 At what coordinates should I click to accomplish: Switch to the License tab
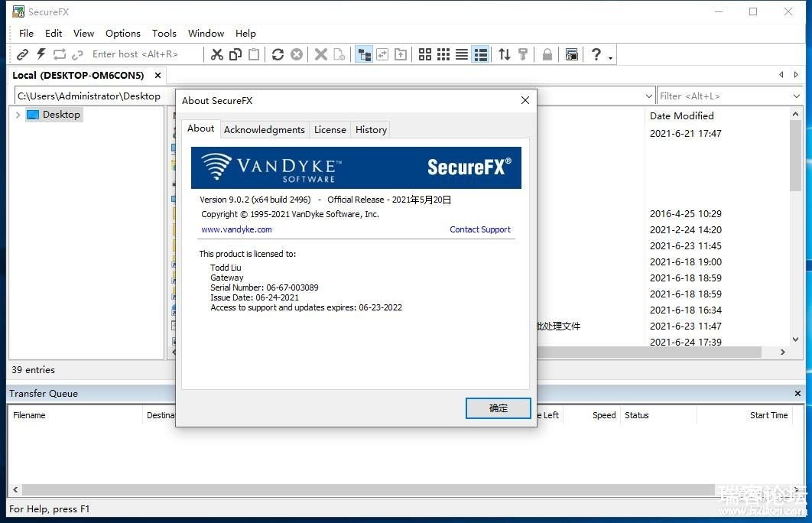click(x=330, y=129)
